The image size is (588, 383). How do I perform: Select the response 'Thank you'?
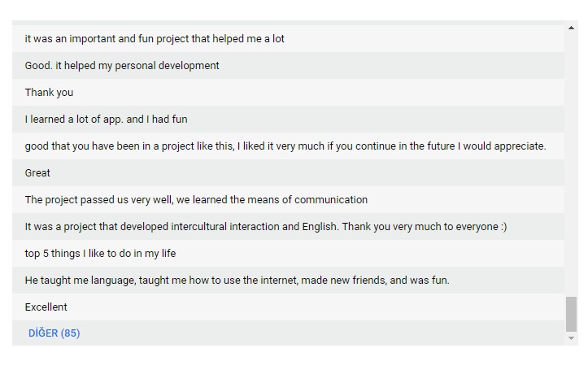click(x=49, y=92)
